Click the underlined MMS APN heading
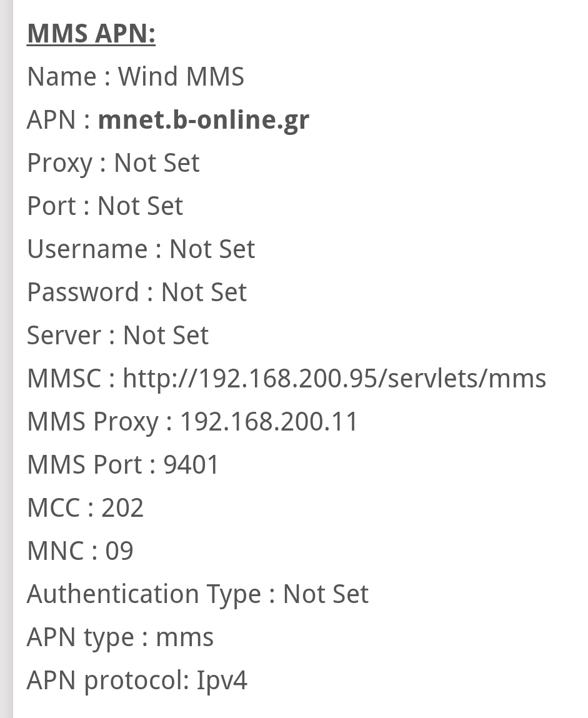This screenshot has width=588, height=718. (91, 34)
